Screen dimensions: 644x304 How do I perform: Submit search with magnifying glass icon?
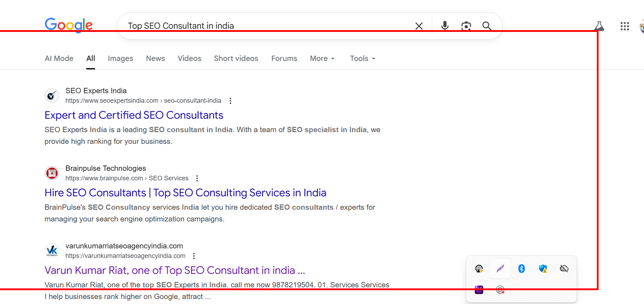tap(487, 26)
